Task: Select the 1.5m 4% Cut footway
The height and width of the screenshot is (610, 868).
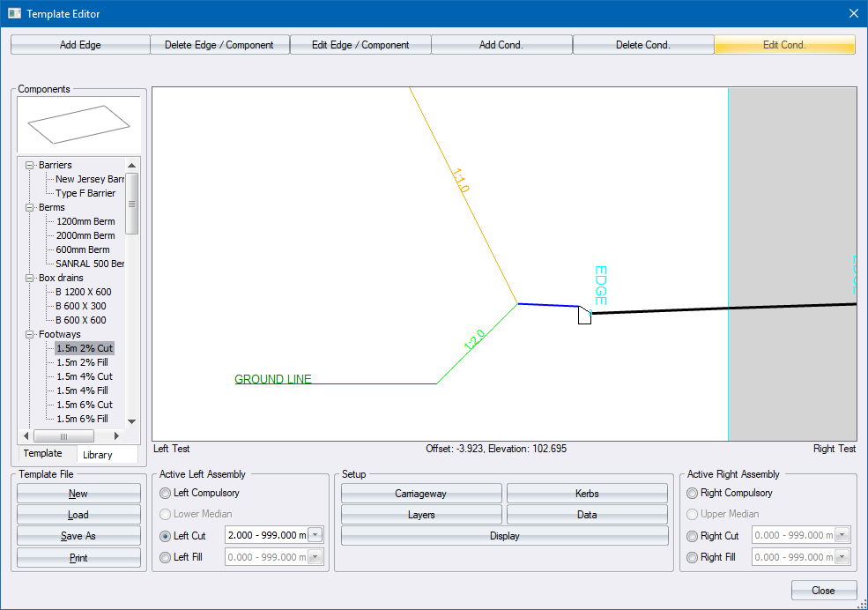Action: [x=84, y=377]
